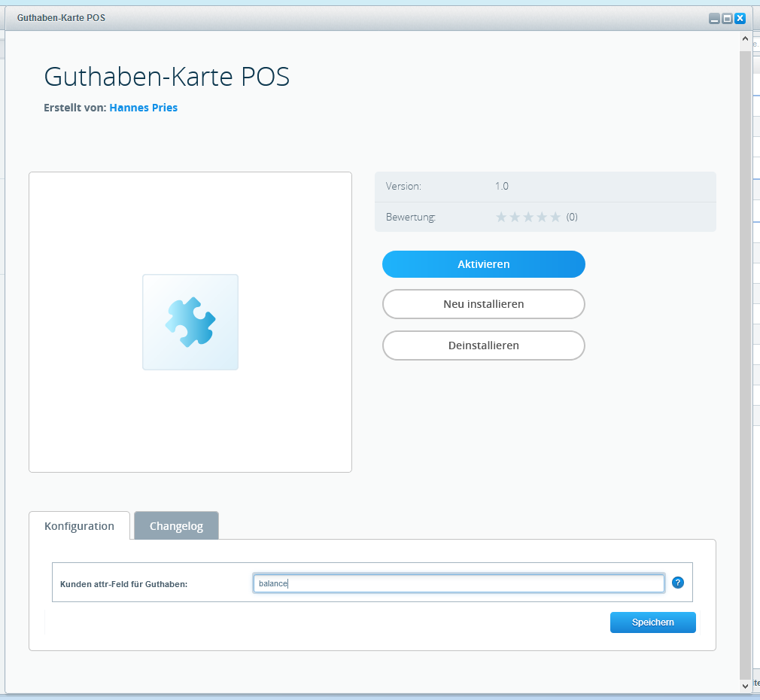Click the third rating star
The height and width of the screenshot is (700, 760).
click(x=528, y=218)
